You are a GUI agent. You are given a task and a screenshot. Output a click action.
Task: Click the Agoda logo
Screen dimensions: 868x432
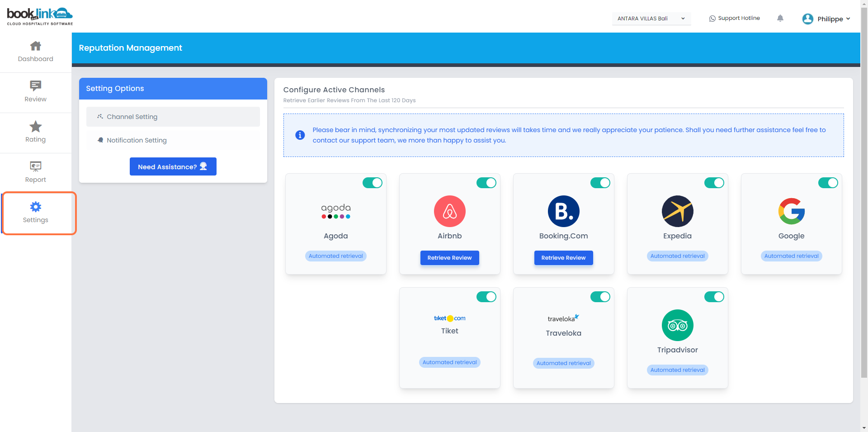[x=336, y=211]
